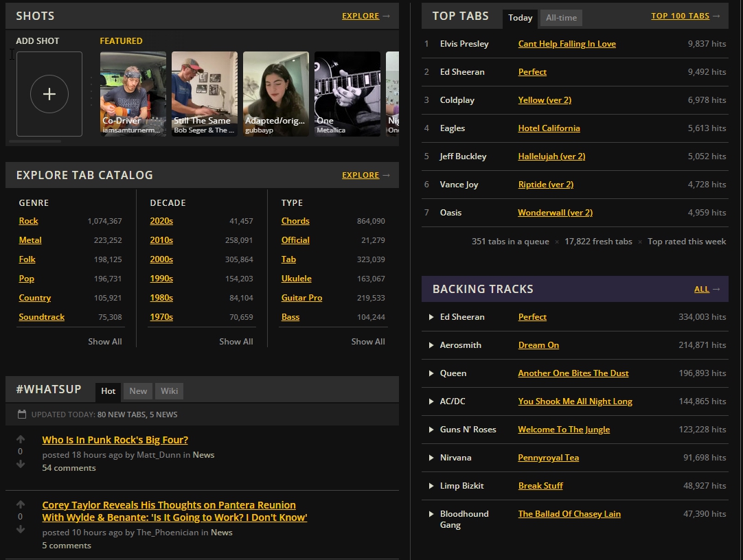743x560 pixels.
Task: Open Explore link in Shots header
Action: [361, 16]
